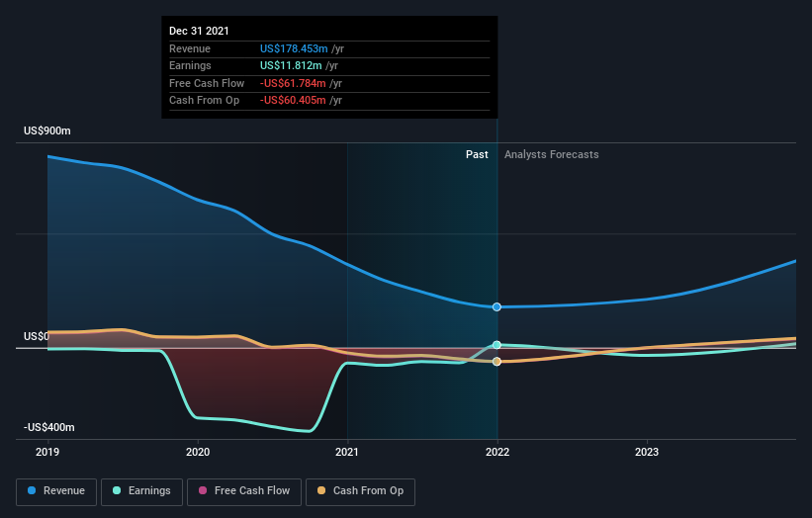The width and height of the screenshot is (812, 518).
Task: Click the 2020 x-axis label
Action: [198, 452]
